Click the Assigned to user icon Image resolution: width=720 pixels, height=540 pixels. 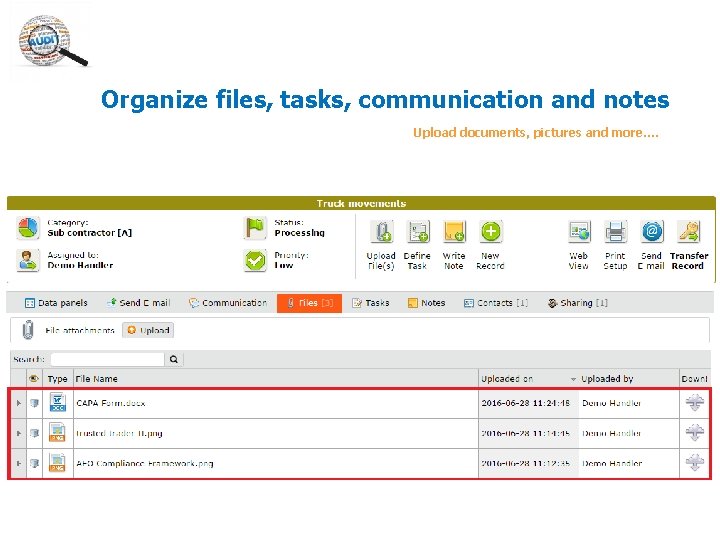coord(28,260)
